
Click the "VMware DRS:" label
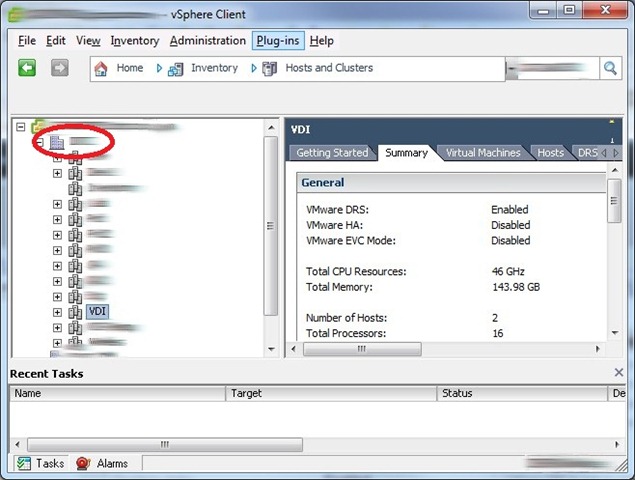click(x=337, y=210)
